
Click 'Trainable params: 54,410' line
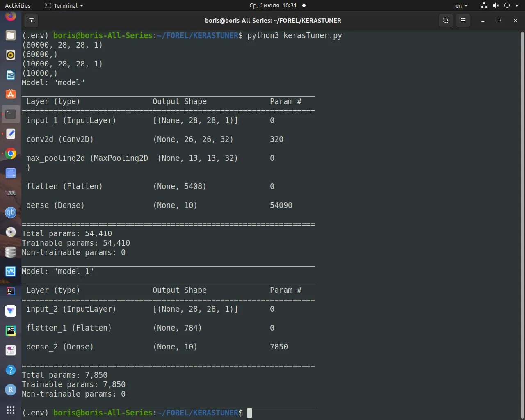(x=76, y=243)
